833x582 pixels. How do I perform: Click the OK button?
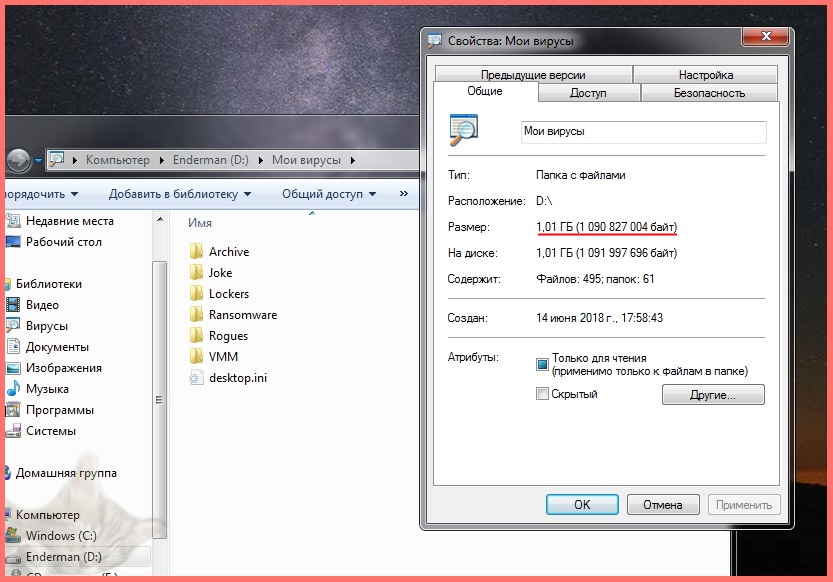pyautogui.click(x=582, y=504)
